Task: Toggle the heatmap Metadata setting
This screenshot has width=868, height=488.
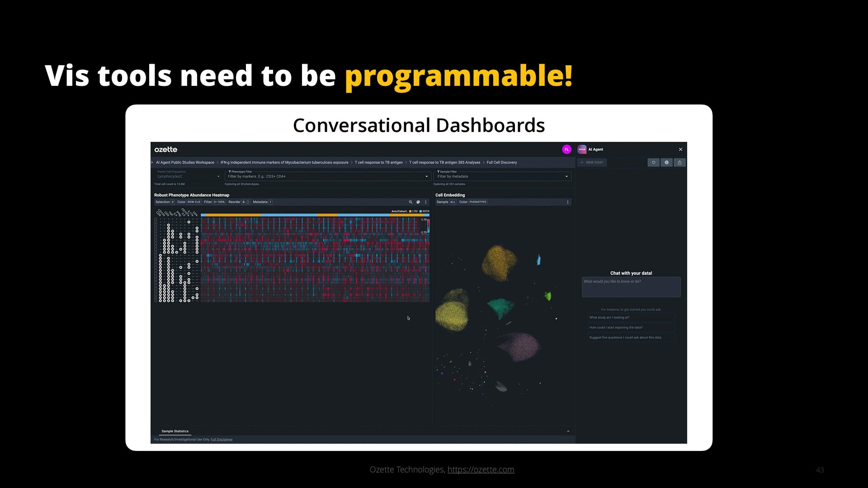Action: click(270, 202)
